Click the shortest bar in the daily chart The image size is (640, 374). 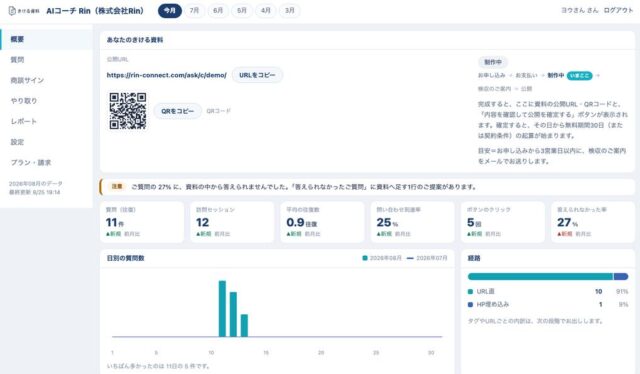[x=244, y=325]
